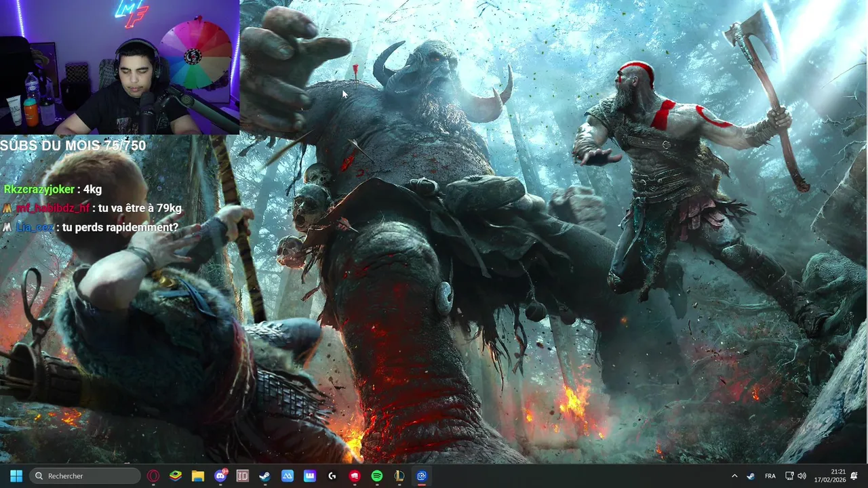
Task: Click the Steam system tray icon
Action: tap(751, 476)
